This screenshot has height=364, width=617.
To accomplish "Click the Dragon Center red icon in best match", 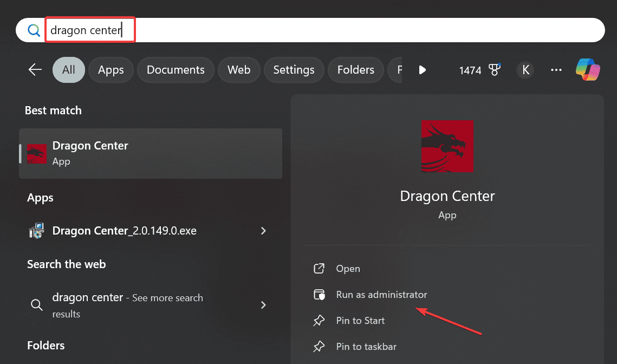I will tap(37, 153).
